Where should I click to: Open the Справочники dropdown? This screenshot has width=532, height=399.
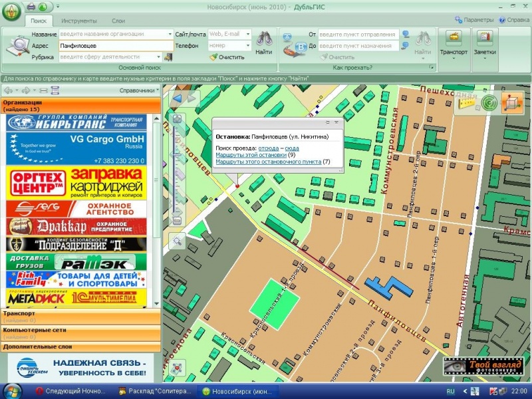click(x=139, y=90)
